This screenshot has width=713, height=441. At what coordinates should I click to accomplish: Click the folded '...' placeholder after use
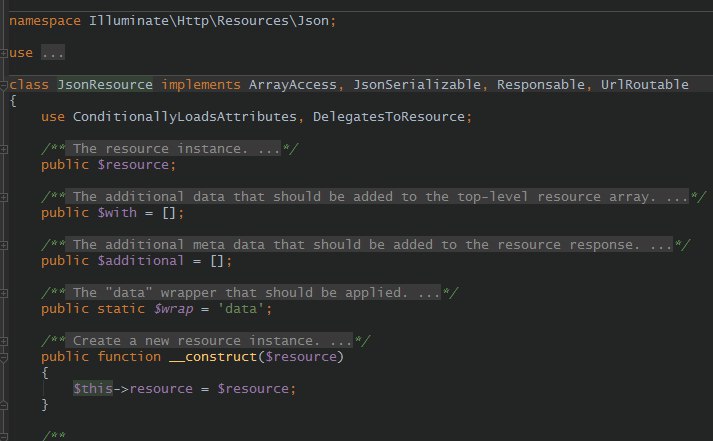click(x=53, y=53)
